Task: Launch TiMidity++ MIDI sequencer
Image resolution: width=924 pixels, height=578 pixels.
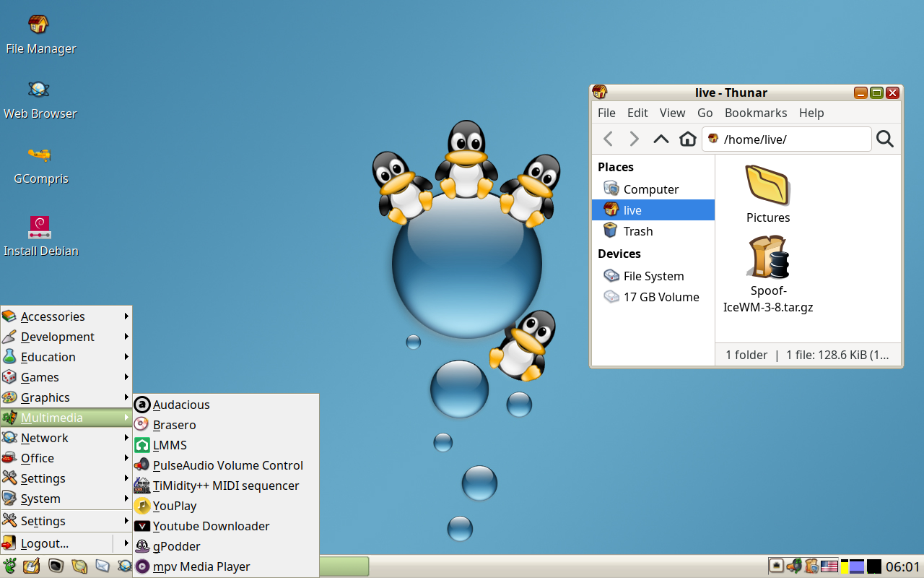Action: pyautogui.click(x=226, y=486)
